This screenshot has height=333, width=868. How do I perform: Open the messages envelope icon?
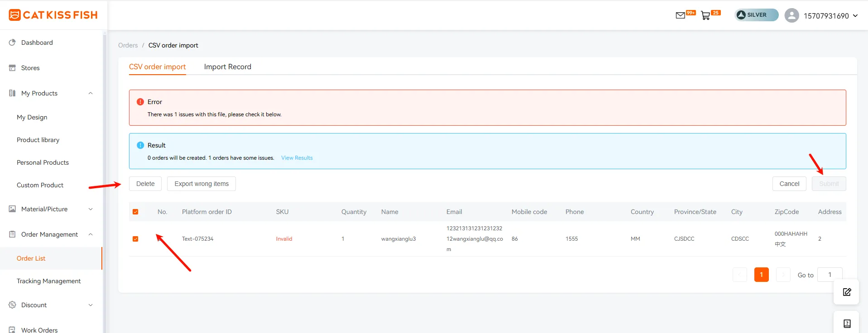pyautogui.click(x=680, y=15)
